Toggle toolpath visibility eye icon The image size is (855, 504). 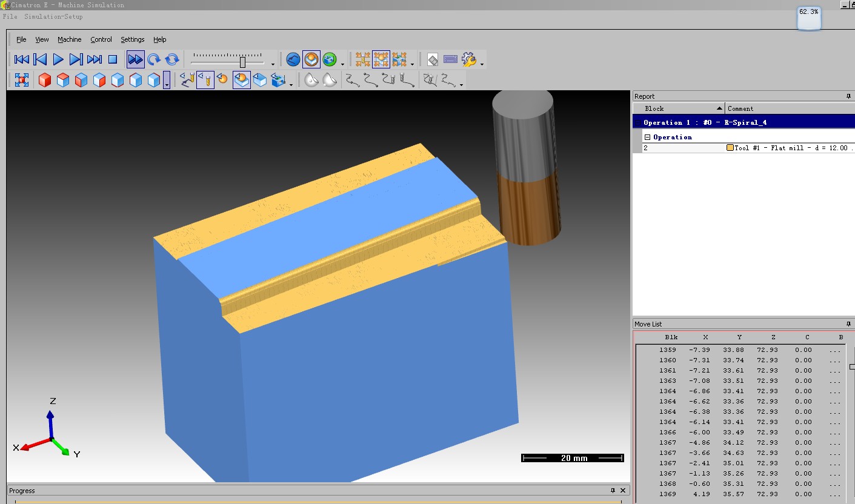(x=187, y=80)
